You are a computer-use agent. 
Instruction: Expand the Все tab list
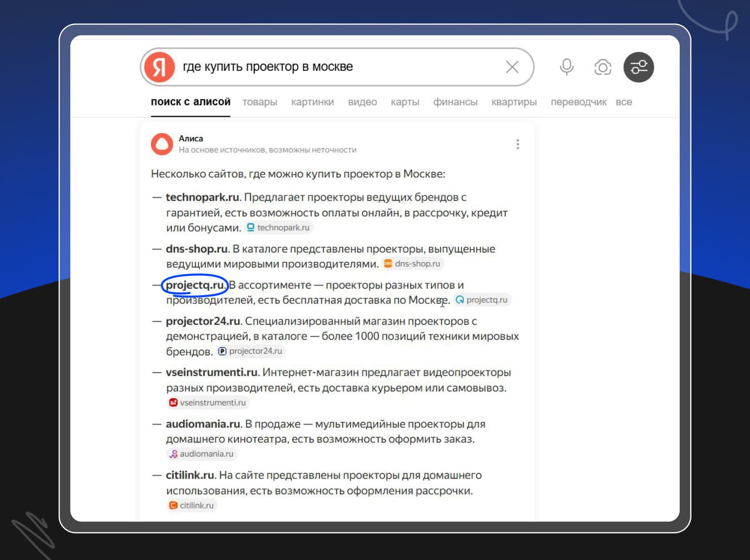(623, 102)
